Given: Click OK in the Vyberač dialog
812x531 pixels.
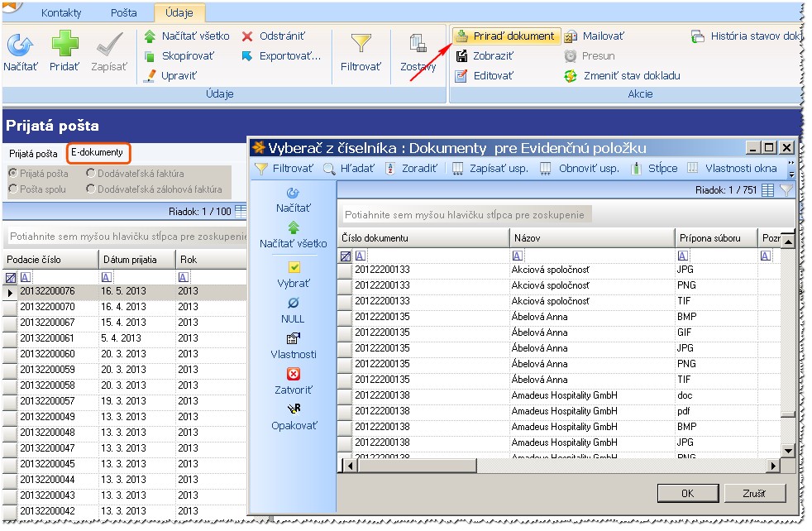Looking at the screenshot, I should (688, 494).
